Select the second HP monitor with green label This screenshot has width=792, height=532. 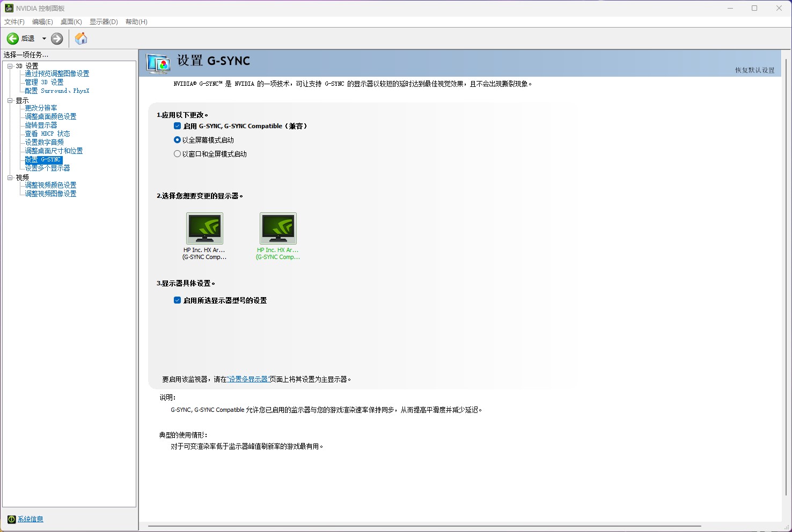[278, 236]
